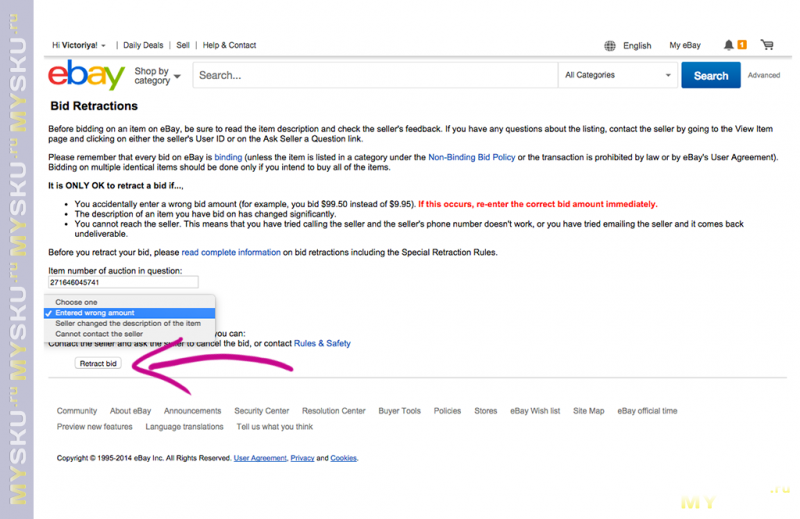Open Non-Binding Bid Policy link
The width and height of the screenshot is (800, 519).
(x=471, y=157)
